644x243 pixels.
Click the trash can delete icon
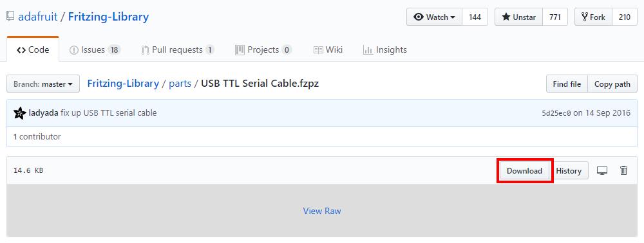tap(623, 170)
